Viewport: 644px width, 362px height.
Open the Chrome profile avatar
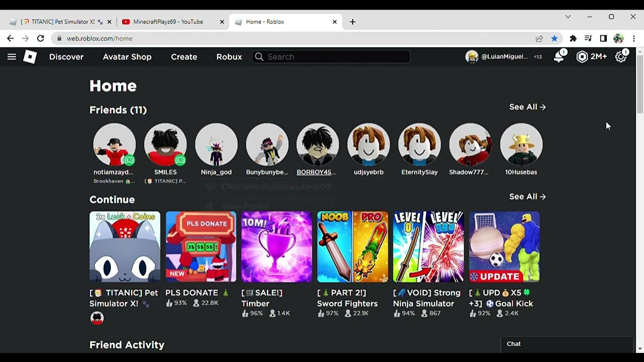point(619,38)
